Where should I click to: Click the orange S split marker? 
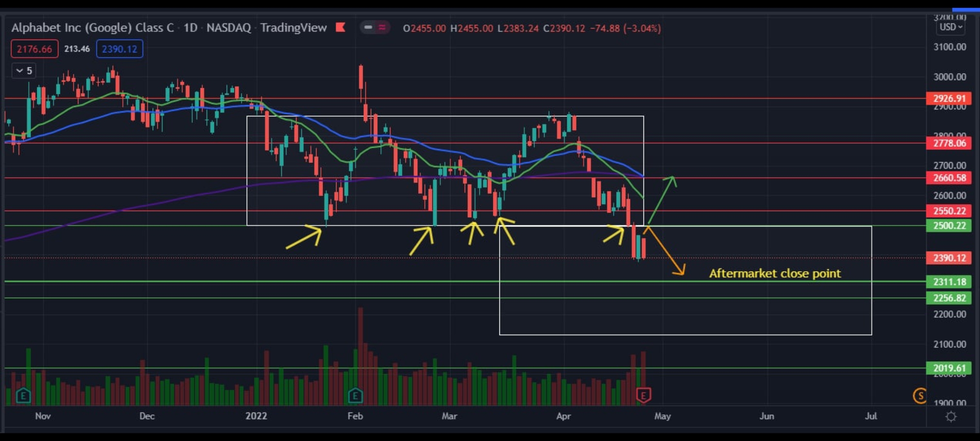(920, 395)
